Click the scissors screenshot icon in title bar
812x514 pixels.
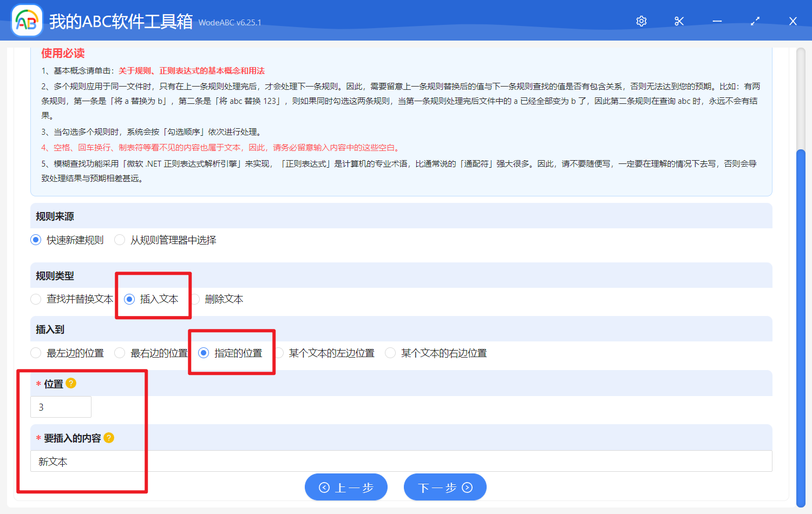click(679, 21)
